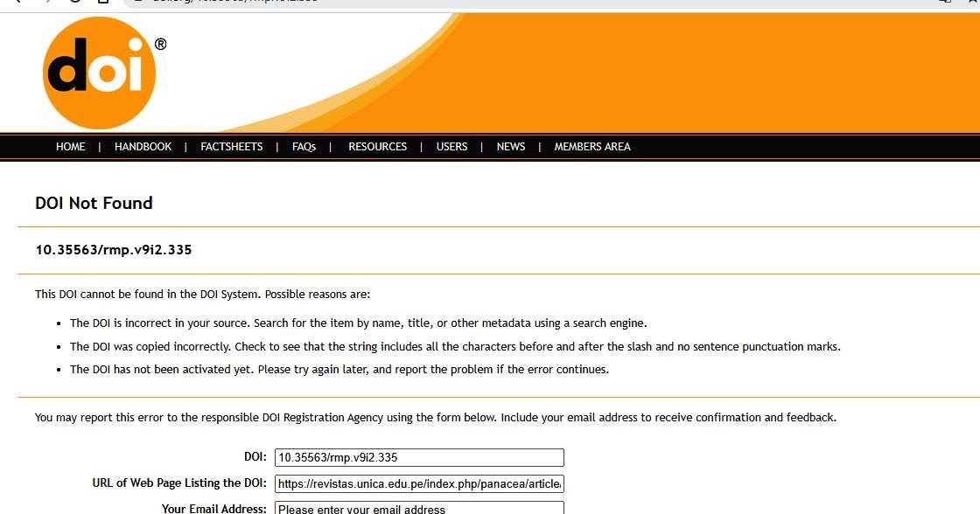This screenshot has height=514, width=980.
Task: Open the HANDBOOK link
Action: [x=143, y=146]
